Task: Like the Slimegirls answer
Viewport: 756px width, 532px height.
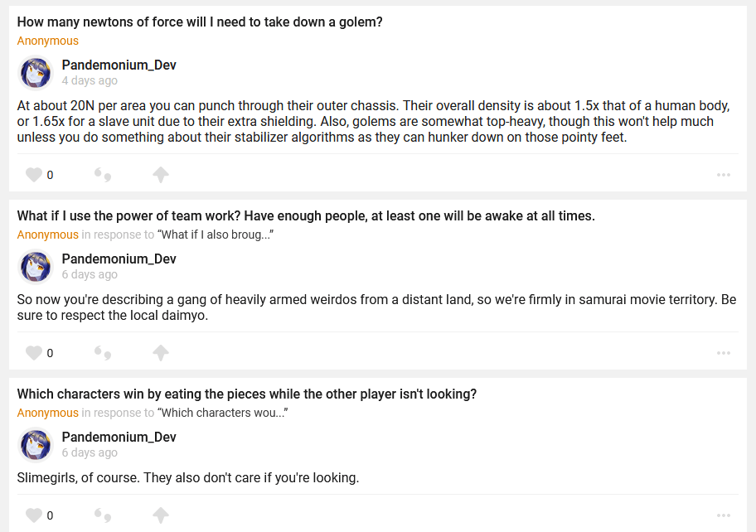Action: [x=33, y=515]
